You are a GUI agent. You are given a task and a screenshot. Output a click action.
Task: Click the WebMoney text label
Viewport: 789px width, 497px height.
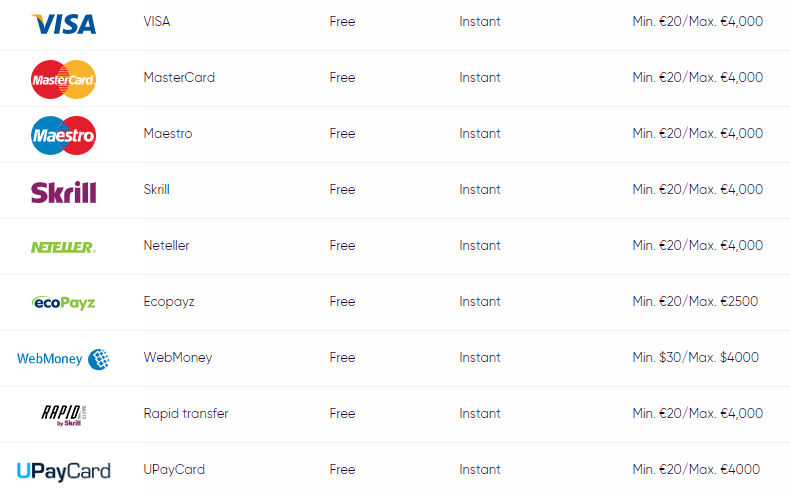[178, 358]
